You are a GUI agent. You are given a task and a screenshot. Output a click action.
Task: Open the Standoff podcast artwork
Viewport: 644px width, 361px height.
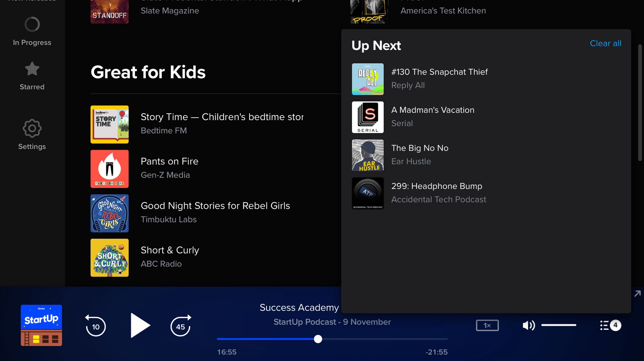click(x=109, y=12)
